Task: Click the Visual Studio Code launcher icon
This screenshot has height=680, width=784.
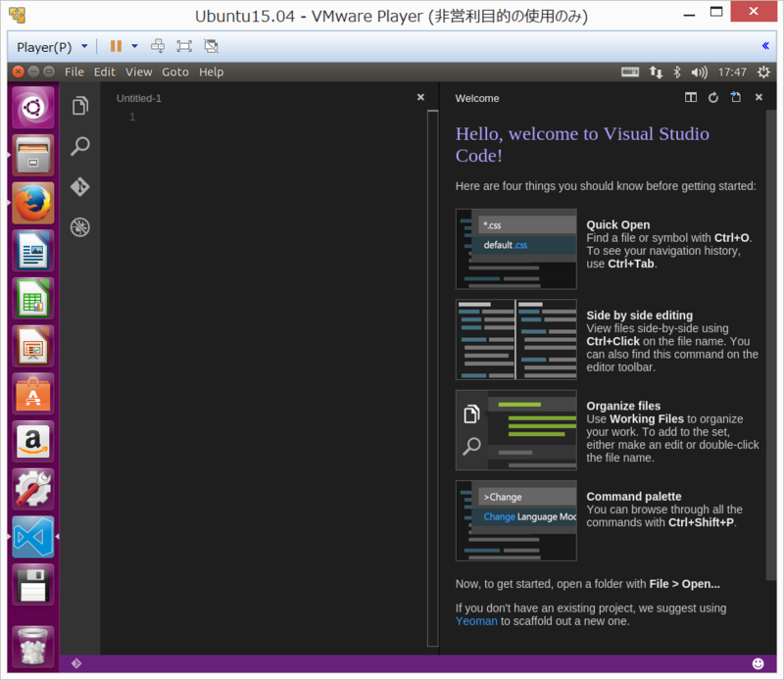Action: point(33,538)
